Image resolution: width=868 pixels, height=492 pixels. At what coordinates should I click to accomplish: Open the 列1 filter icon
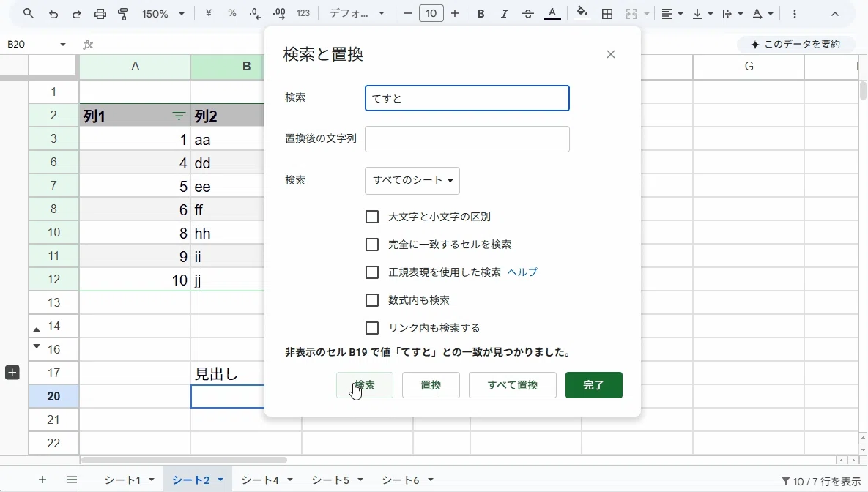[x=178, y=116]
